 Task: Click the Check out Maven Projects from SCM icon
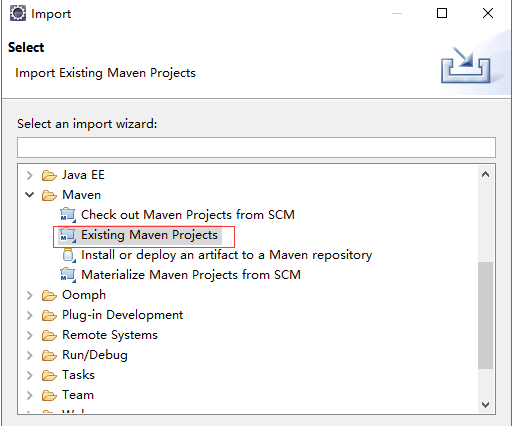(x=68, y=215)
